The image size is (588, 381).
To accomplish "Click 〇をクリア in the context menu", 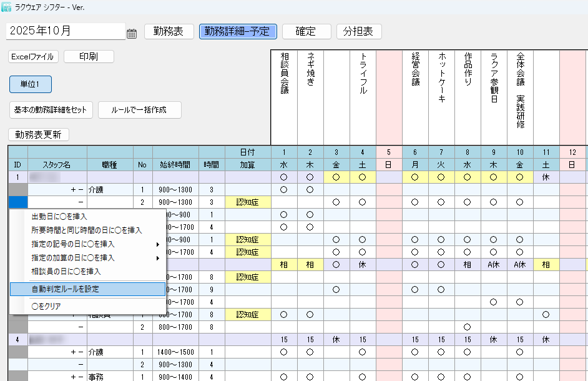I will tap(46, 306).
